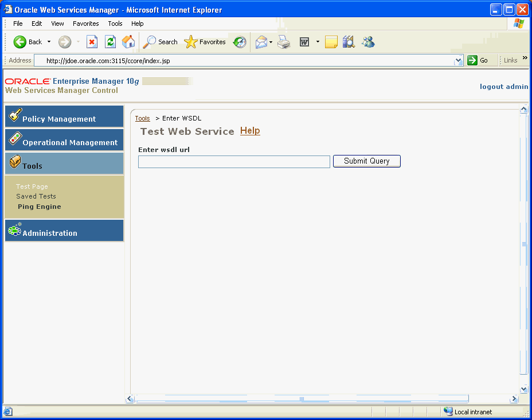Viewport: 532px width, 420px height.
Task: Click the horizontal scrollbar left arrow
Action: (x=130, y=399)
